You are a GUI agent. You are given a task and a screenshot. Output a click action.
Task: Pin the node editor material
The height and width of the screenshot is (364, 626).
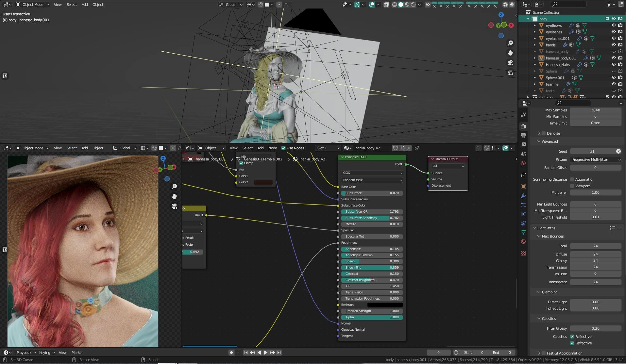(x=417, y=148)
